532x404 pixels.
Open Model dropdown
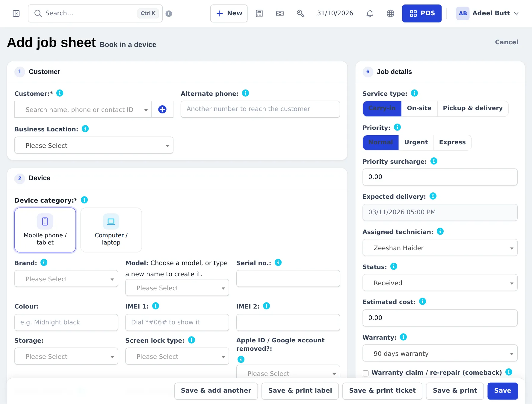pos(177,288)
